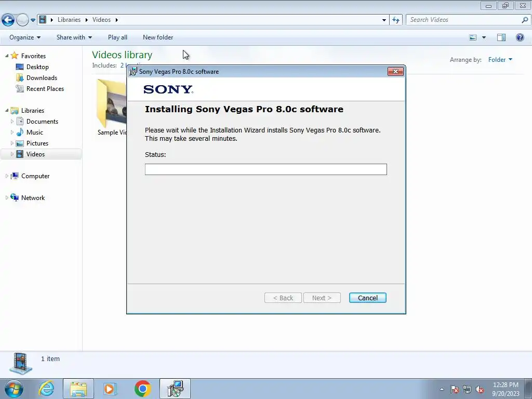The image size is (532, 399).
Task: Click the installation Status progress bar
Action: (265, 169)
